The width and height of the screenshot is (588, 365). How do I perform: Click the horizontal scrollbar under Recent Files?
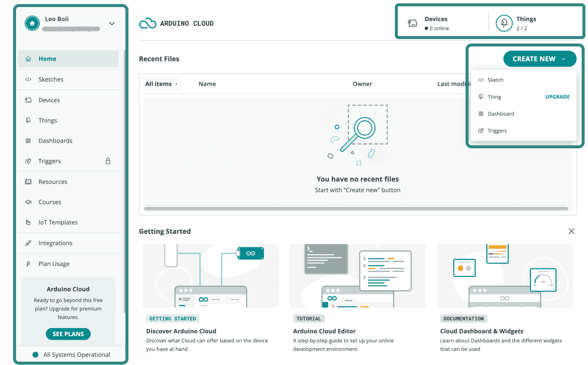point(355,209)
